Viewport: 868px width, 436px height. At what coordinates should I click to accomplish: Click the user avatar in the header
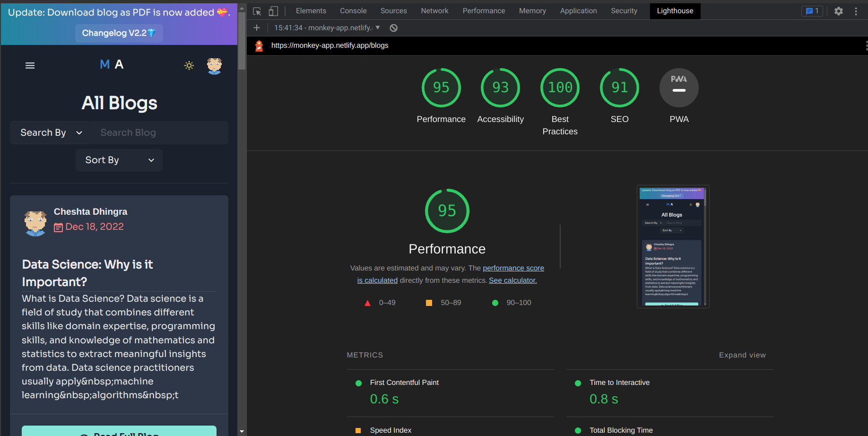[214, 65]
